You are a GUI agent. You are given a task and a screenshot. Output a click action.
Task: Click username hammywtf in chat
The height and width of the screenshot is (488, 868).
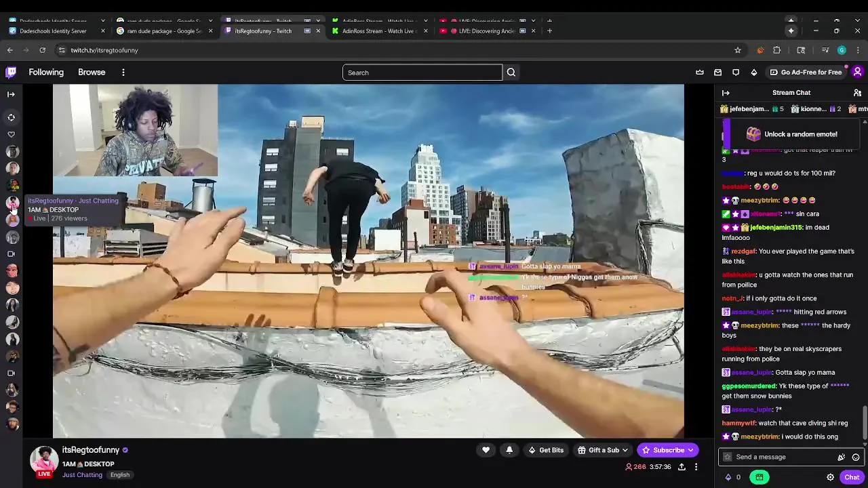(738, 423)
